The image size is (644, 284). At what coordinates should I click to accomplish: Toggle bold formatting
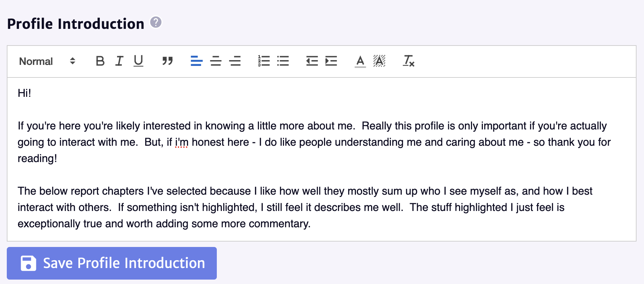tap(100, 61)
